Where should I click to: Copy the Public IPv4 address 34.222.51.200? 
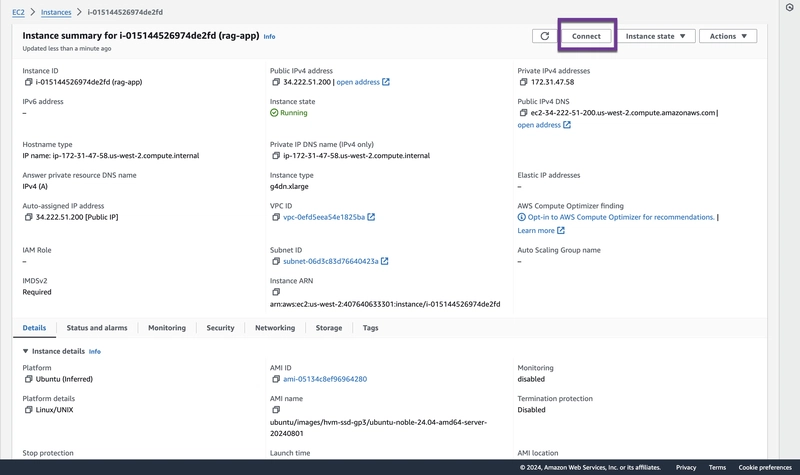(x=276, y=82)
